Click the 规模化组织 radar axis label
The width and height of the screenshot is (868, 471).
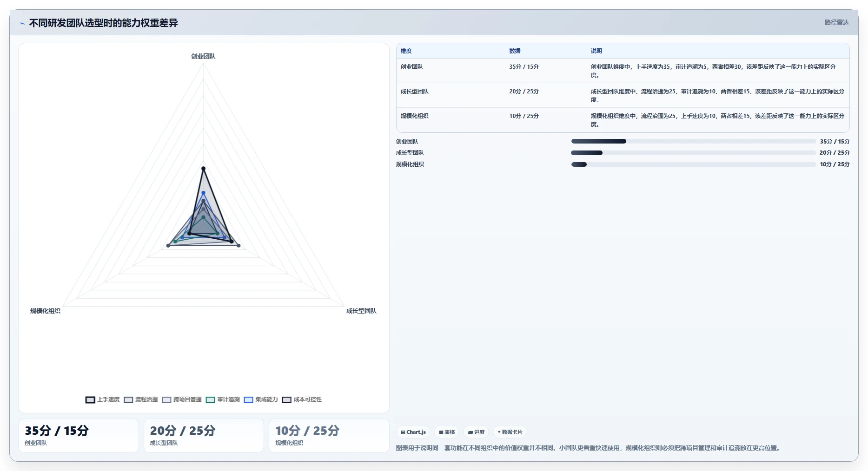[45, 311]
